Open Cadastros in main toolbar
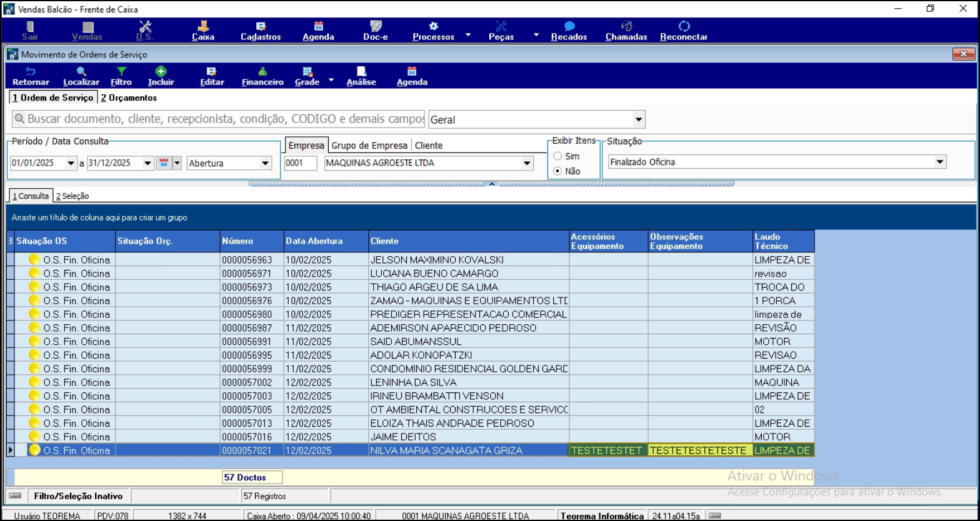Screen dimensions: 980x521 click(x=261, y=26)
